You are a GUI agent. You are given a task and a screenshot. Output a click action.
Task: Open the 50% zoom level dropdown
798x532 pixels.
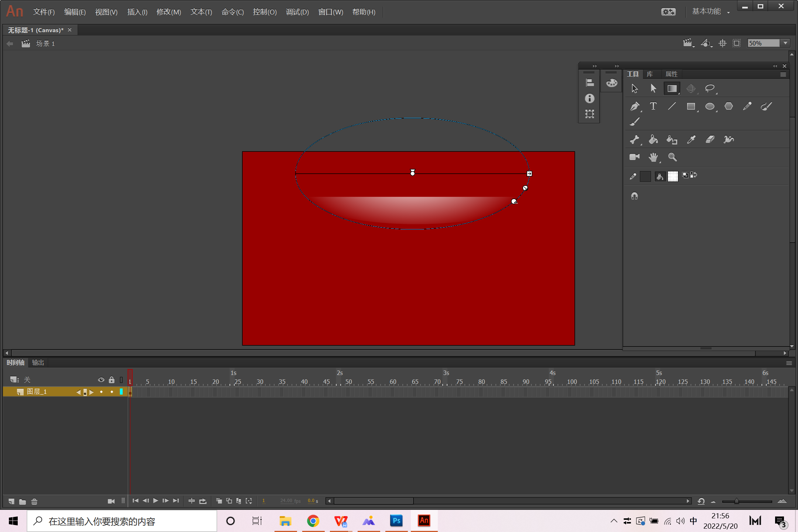pyautogui.click(x=786, y=43)
